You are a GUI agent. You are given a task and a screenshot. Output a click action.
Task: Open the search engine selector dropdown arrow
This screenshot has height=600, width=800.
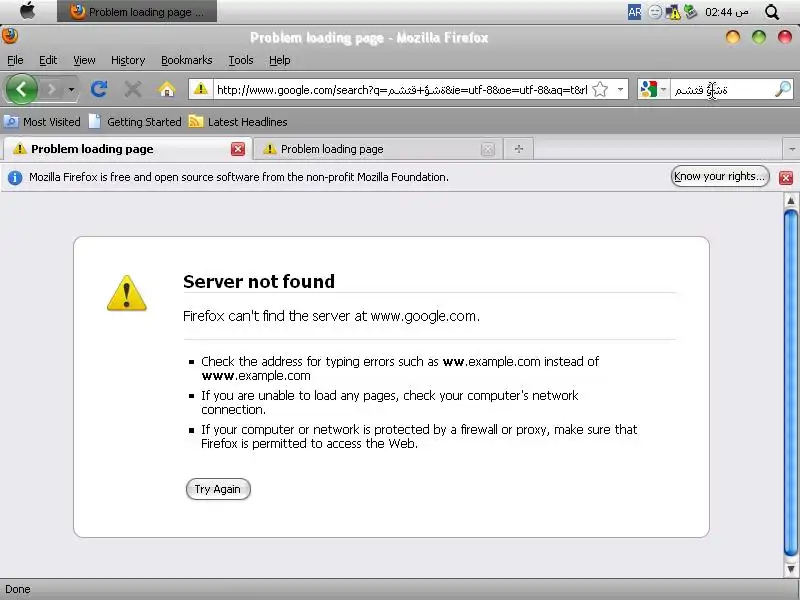point(663,90)
